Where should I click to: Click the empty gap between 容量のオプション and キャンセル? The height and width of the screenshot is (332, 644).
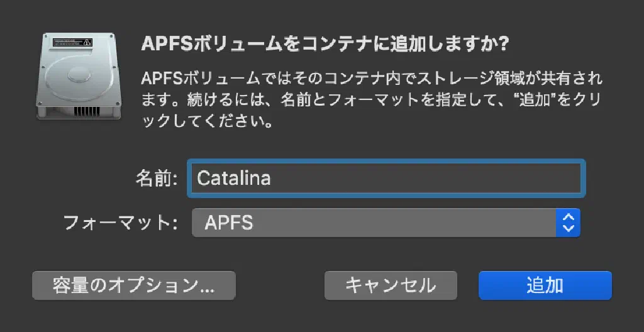[x=280, y=285]
